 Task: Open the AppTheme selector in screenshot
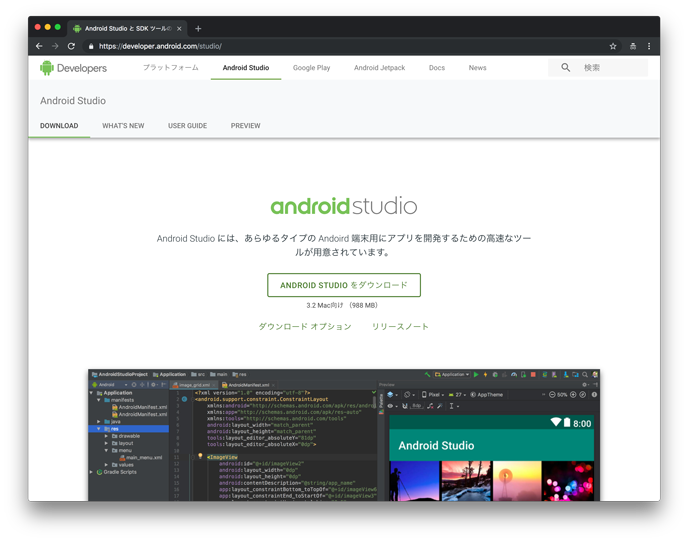click(x=487, y=394)
